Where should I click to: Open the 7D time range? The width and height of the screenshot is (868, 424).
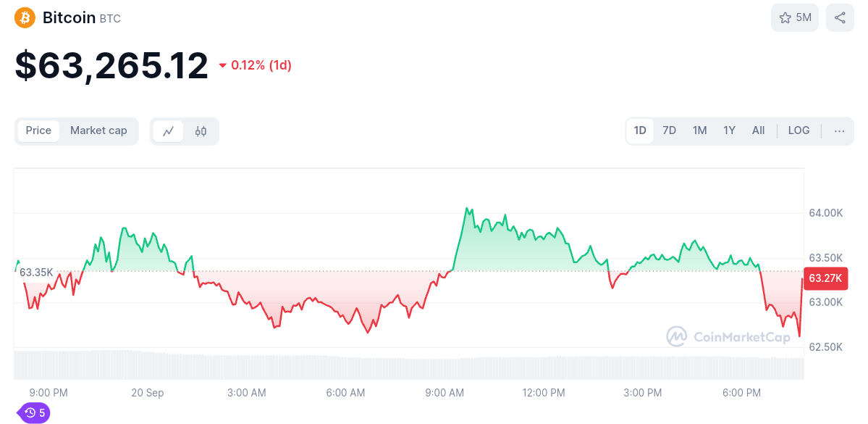pyautogui.click(x=669, y=130)
